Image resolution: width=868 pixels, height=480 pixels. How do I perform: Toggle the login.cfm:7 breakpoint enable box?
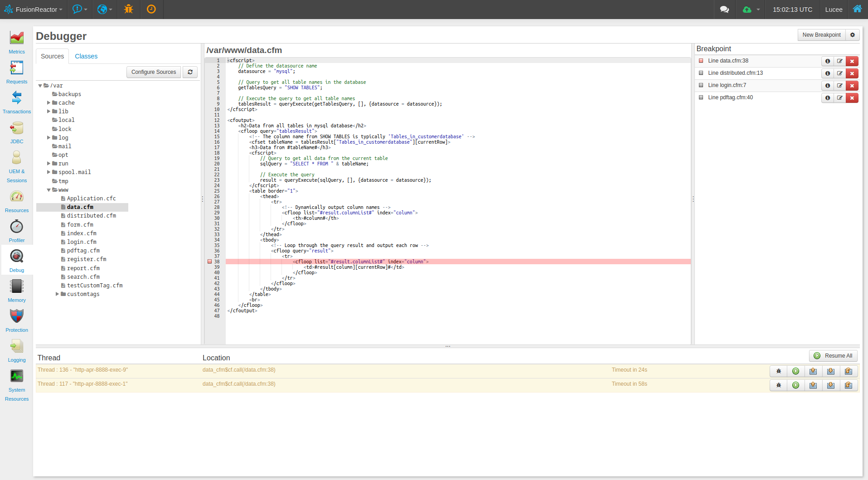(701, 85)
